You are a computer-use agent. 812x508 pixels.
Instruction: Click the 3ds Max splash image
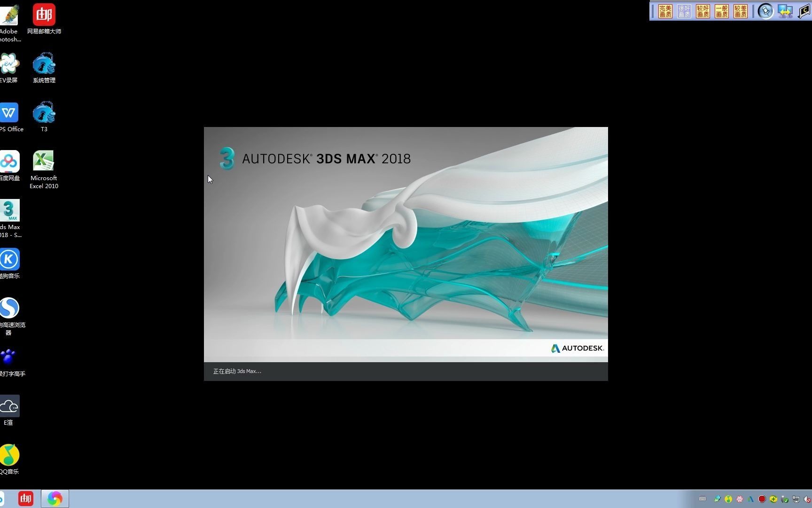click(x=406, y=245)
